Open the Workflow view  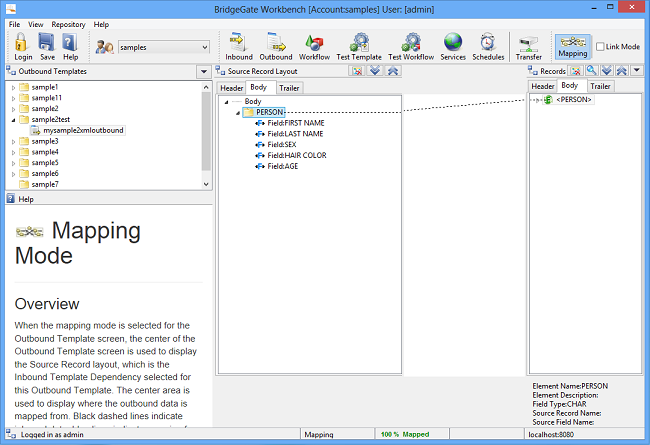coord(314,46)
